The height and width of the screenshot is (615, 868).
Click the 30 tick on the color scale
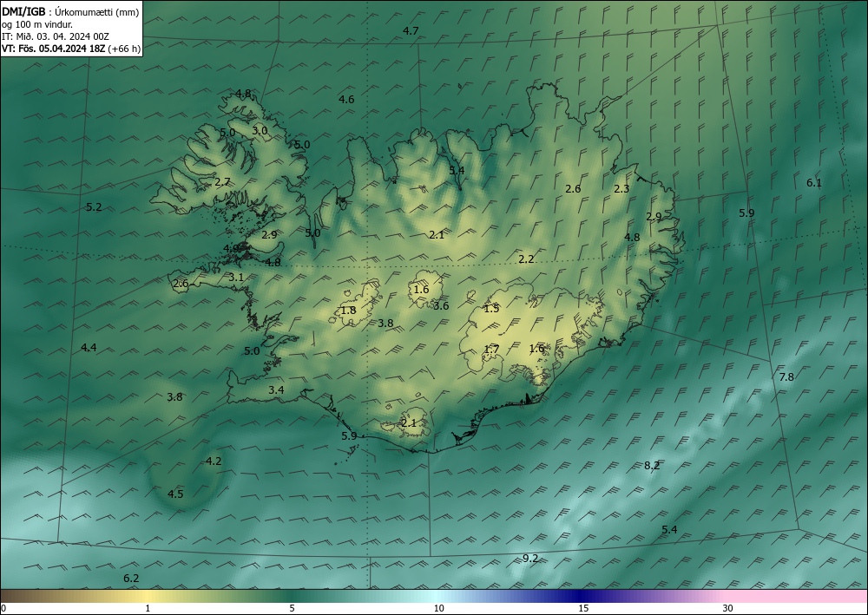pos(728,609)
